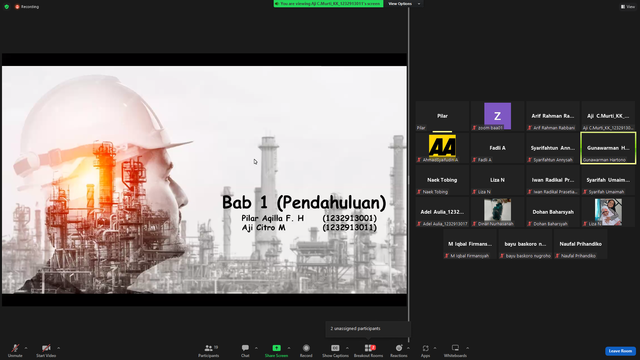The width and height of the screenshot is (640, 360).
Task: Click the Record button icon
Action: click(x=306, y=348)
